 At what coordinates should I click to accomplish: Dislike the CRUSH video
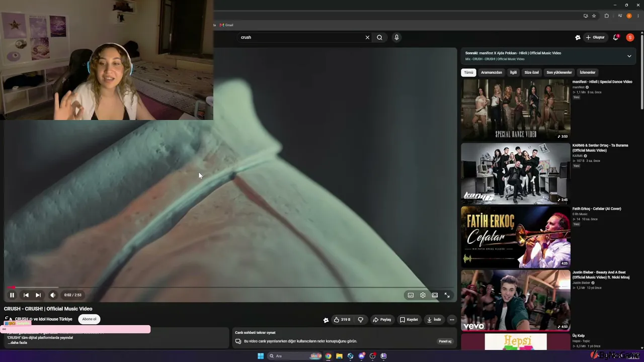click(x=360, y=320)
